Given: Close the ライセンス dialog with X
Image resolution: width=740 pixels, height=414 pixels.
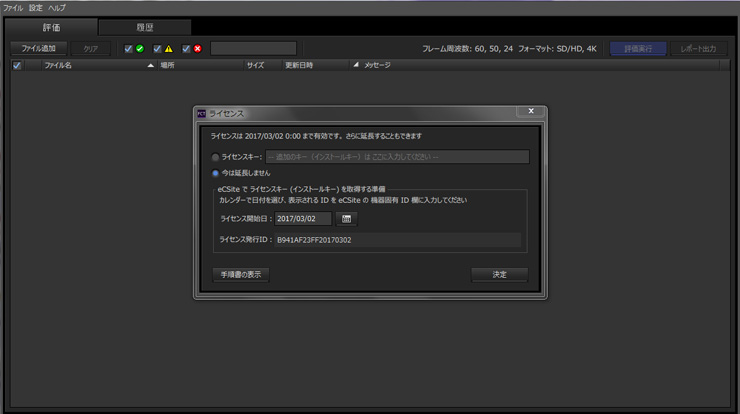Looking at the screenshot, I should pyautogui.click(x=530, y=112).
